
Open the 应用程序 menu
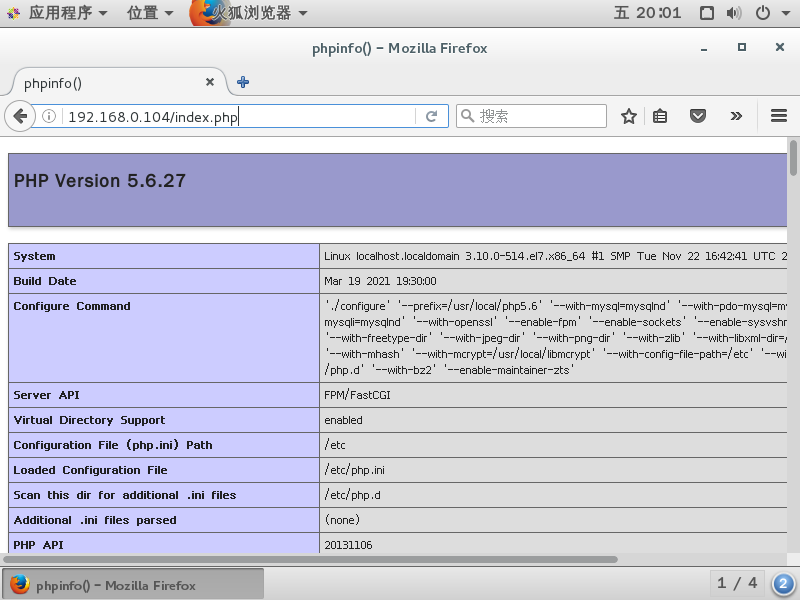click(x=68, y=13)
